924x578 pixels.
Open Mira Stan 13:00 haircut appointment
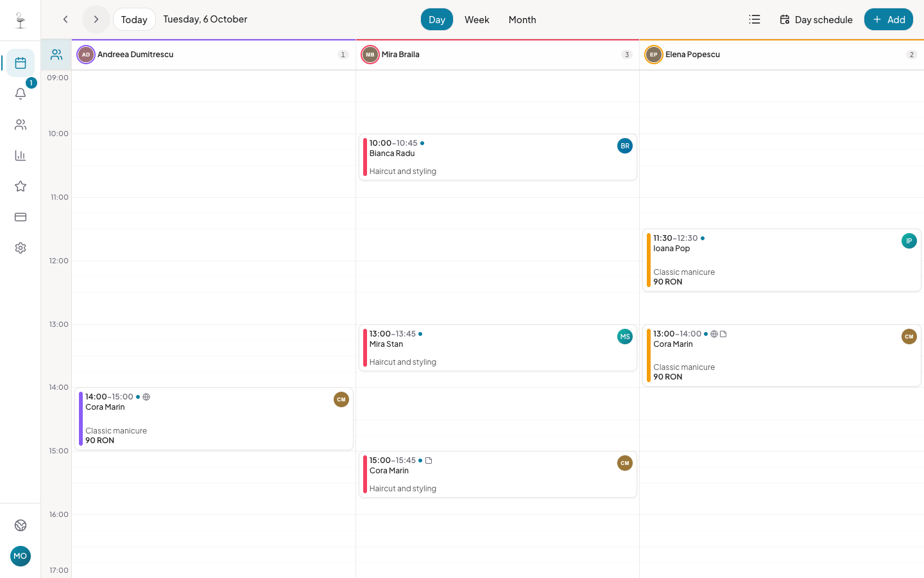[498, 348]
